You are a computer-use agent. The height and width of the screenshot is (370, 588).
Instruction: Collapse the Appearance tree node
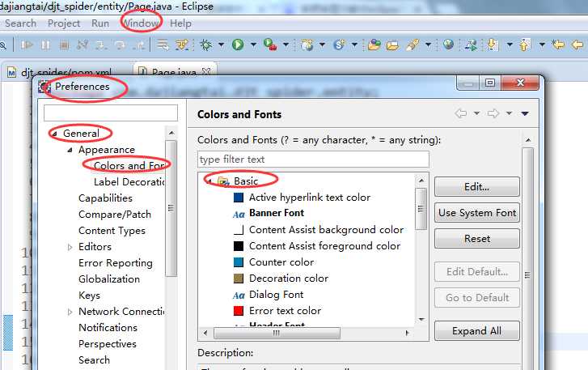(70, 150)
